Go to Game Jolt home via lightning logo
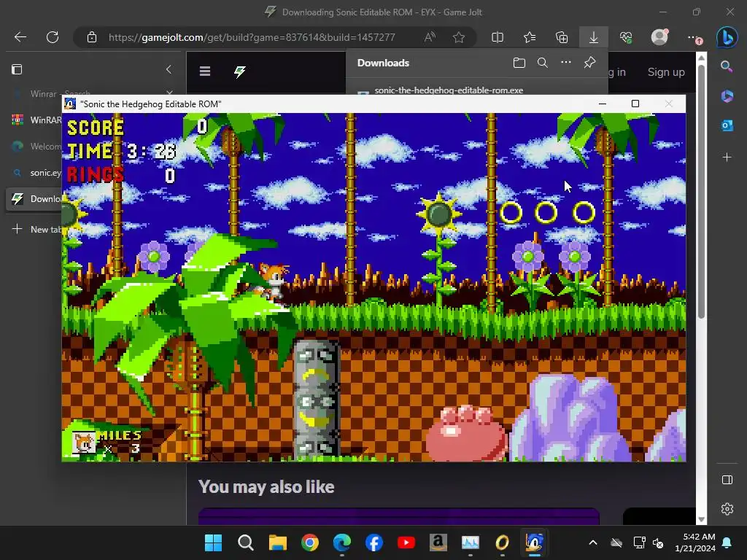 click(x=239, y=71)
